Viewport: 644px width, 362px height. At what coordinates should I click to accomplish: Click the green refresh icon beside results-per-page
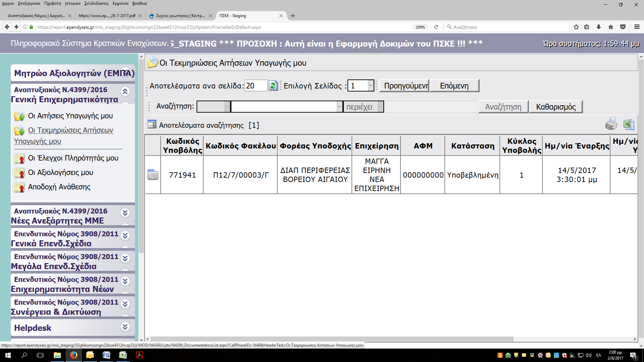coord(273,86)
